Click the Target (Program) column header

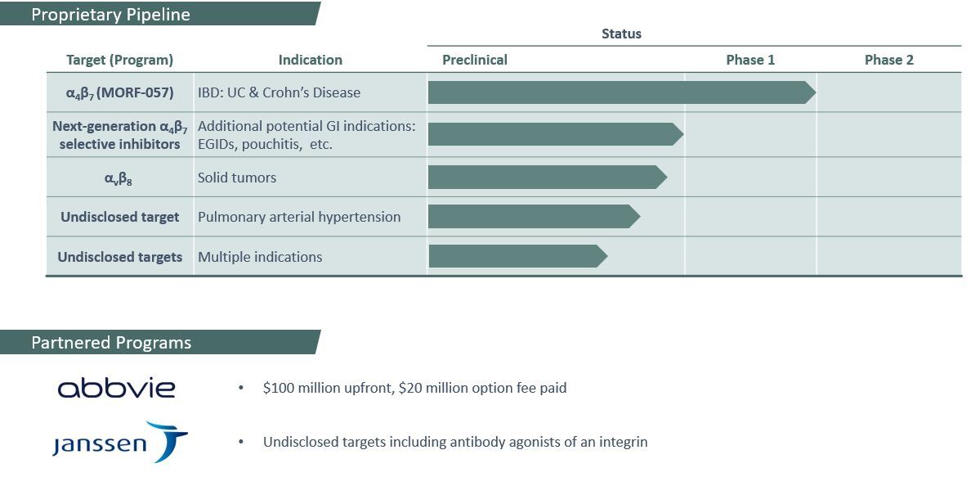pyautogui.click(x=119, y=60)
